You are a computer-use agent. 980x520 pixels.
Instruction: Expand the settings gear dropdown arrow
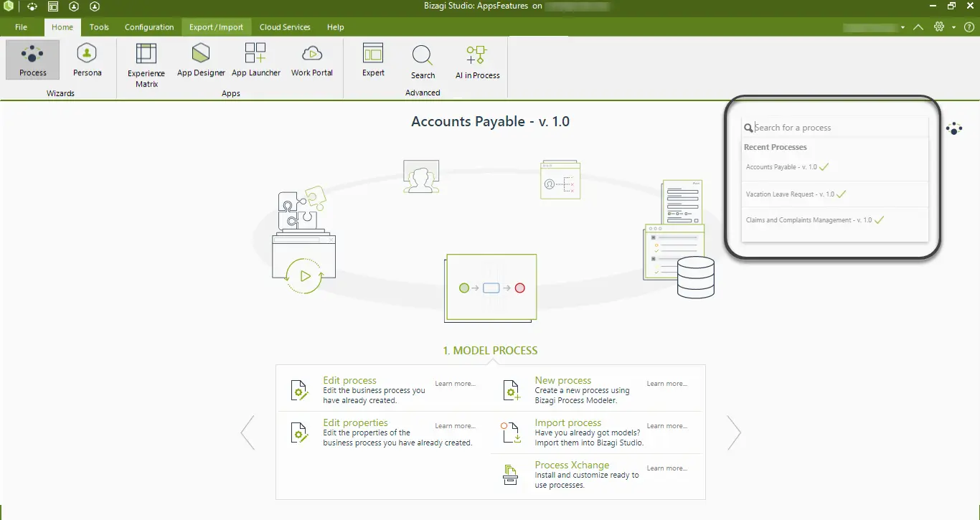tap(953, 27)
